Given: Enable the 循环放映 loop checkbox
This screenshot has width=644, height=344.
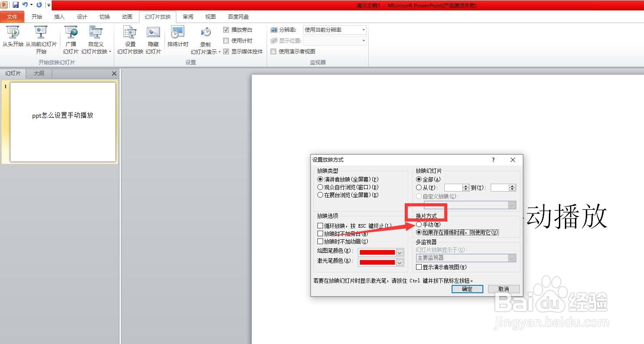Looking at the screenshot, I should (x=320, y=225).
